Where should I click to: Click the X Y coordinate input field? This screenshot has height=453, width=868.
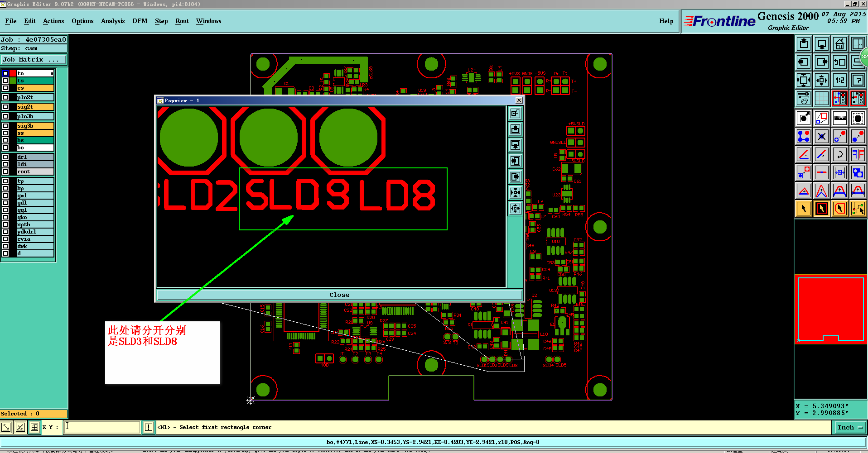coord(102,427)
